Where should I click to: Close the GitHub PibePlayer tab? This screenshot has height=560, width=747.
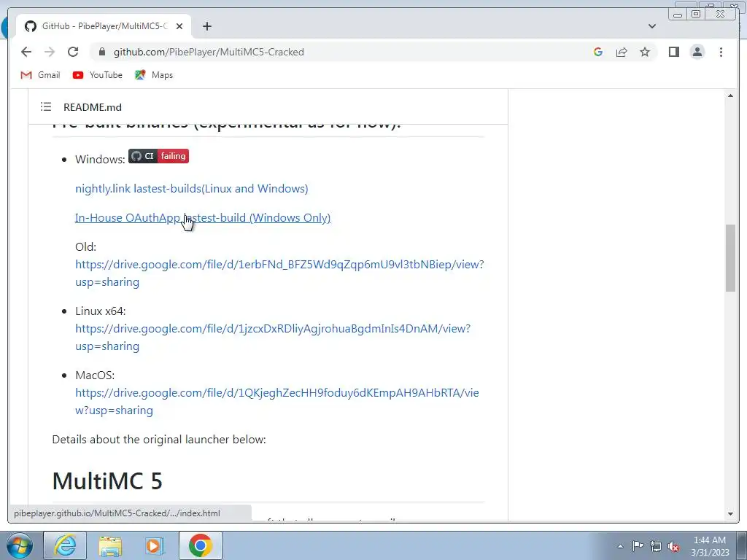point(179,26)
